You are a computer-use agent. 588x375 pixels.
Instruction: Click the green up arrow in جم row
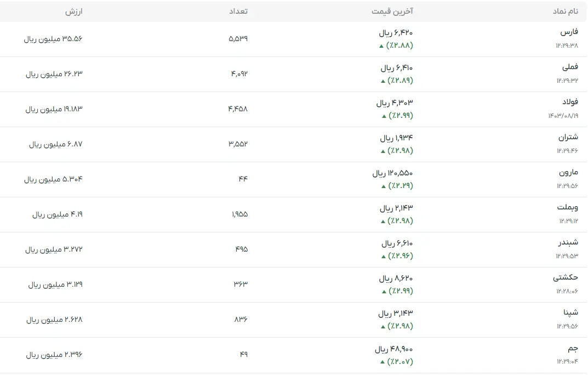[381, 362]
